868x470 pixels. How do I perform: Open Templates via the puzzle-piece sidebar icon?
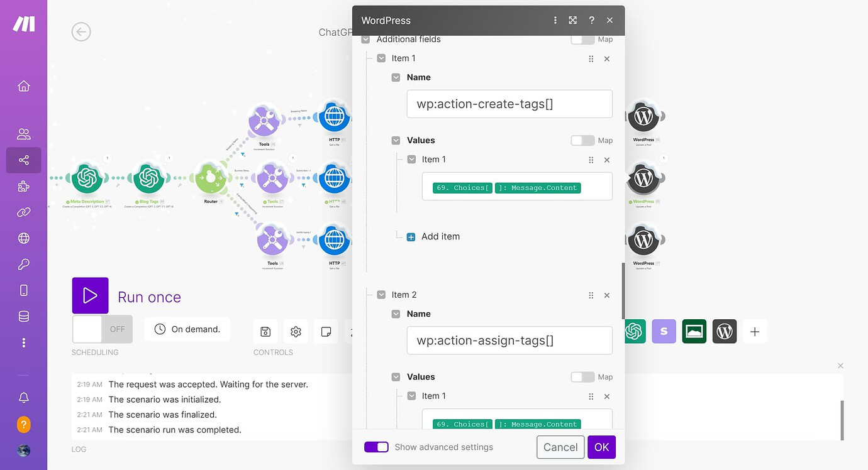[x=24, y=187]
